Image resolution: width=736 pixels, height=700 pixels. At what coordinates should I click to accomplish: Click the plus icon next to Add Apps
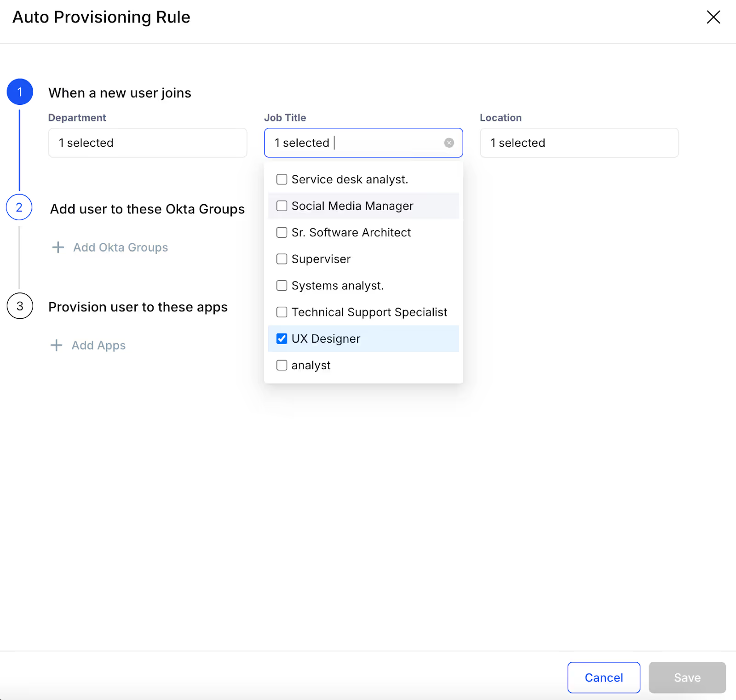coord(56,345)
